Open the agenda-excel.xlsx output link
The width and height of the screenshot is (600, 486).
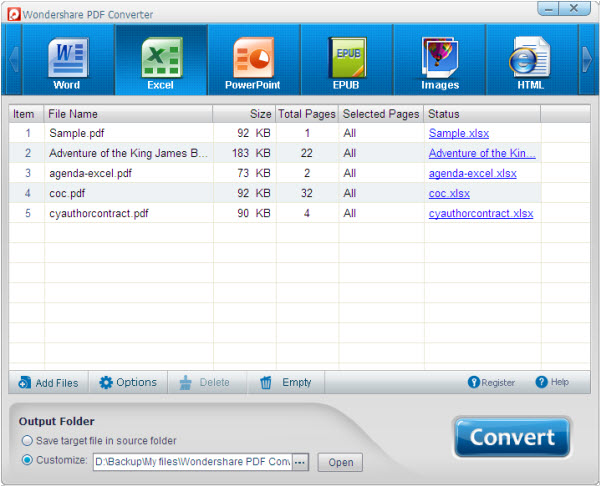473,173
